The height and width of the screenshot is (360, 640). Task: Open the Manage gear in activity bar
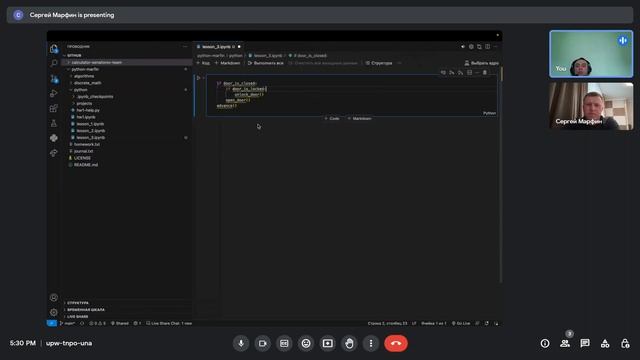[53, 312]
